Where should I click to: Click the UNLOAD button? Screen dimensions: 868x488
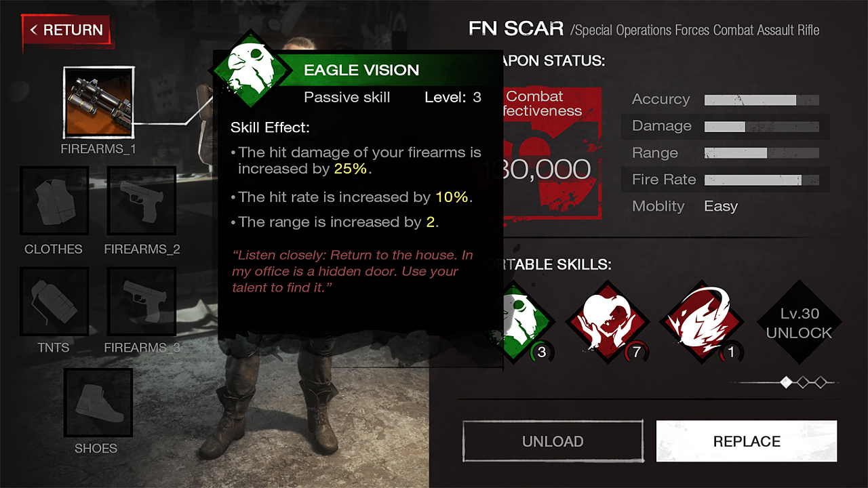coord(553,441)
